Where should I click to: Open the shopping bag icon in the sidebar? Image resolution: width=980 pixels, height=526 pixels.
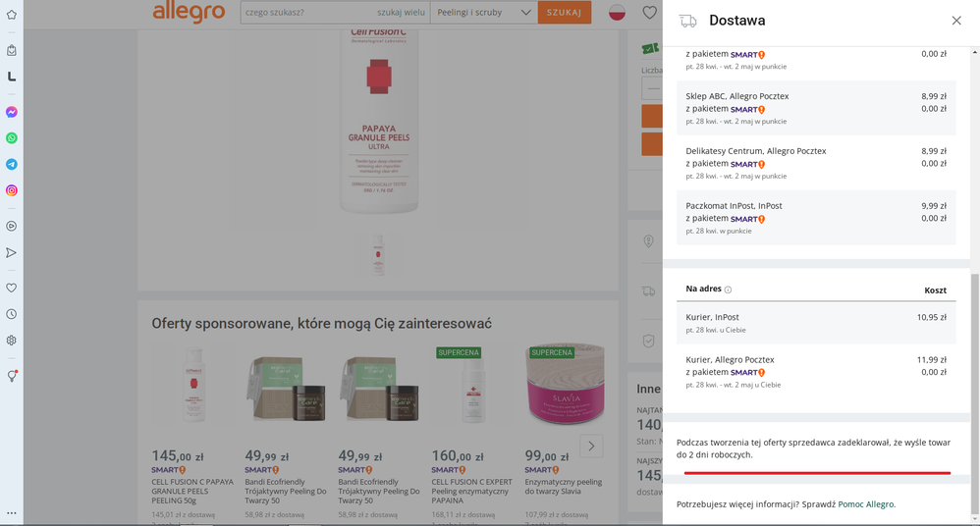tap(12, 50)
